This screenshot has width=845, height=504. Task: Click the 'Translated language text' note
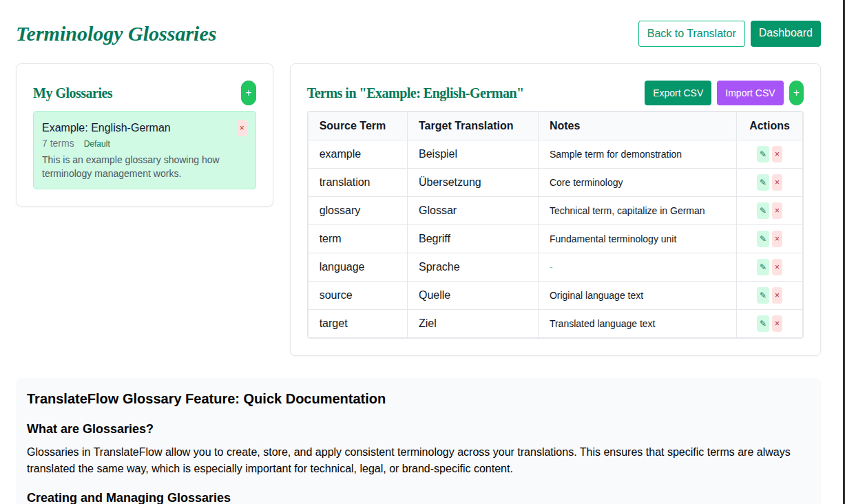pyautogui.click(x=603, y=324)
